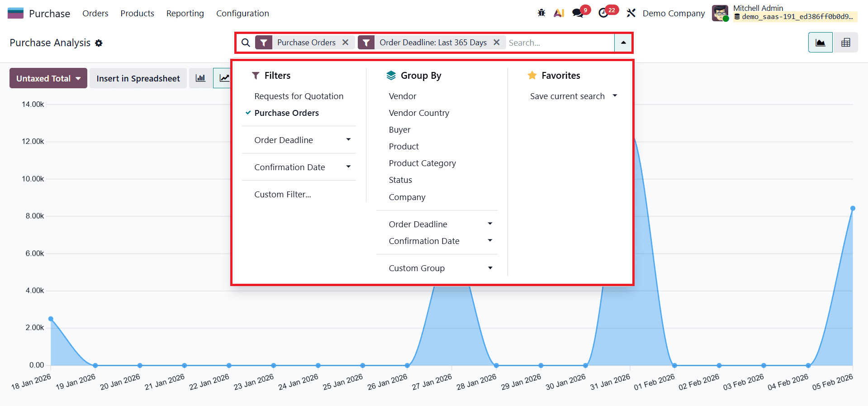Viewport: 868px width, 406px height.
Task: Open the Orders menu
Action: click(x=95, y=13)
